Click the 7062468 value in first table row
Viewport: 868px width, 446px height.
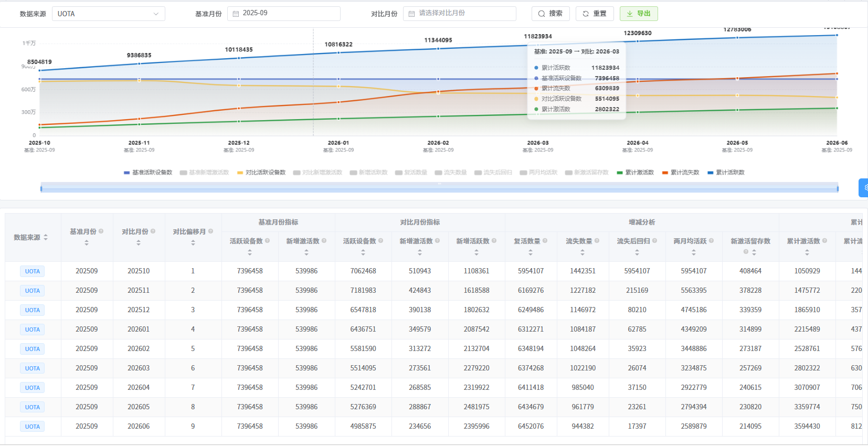(363, 271)
